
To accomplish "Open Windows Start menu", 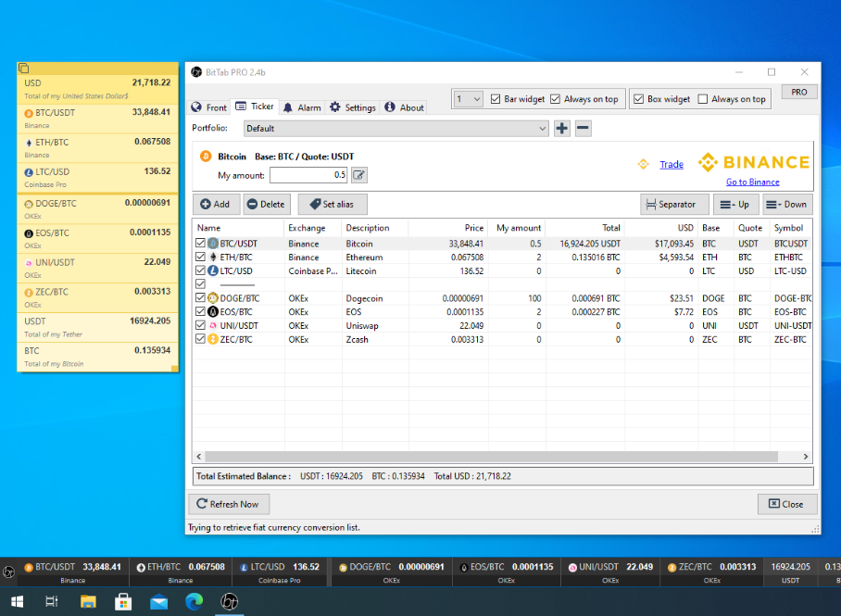I will click(17, 601).
